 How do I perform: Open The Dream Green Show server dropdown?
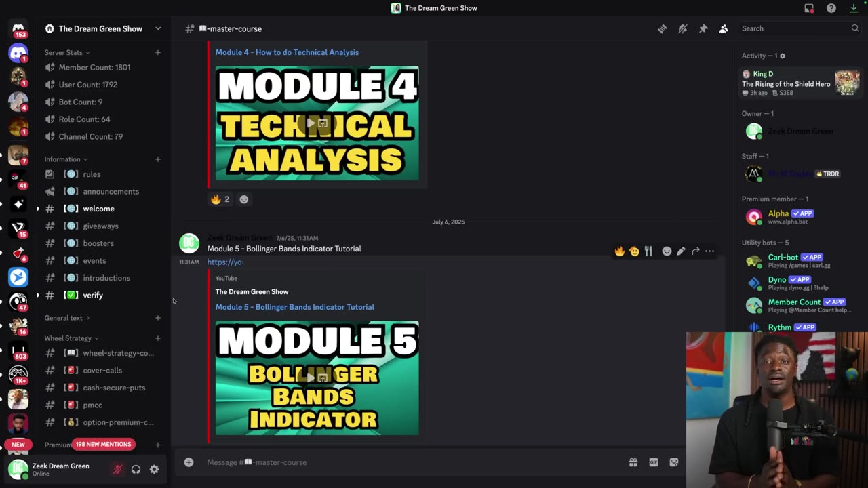(x=103, y=28)
